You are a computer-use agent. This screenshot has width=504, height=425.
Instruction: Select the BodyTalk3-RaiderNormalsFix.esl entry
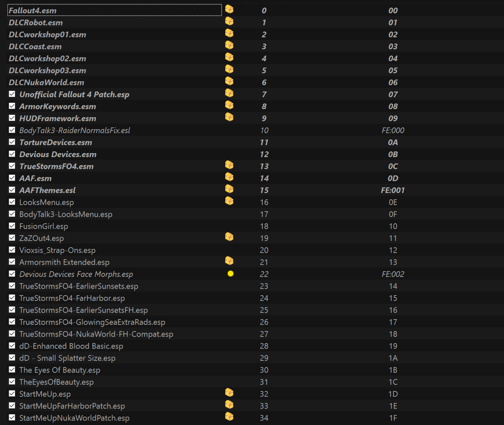(75, 130)
